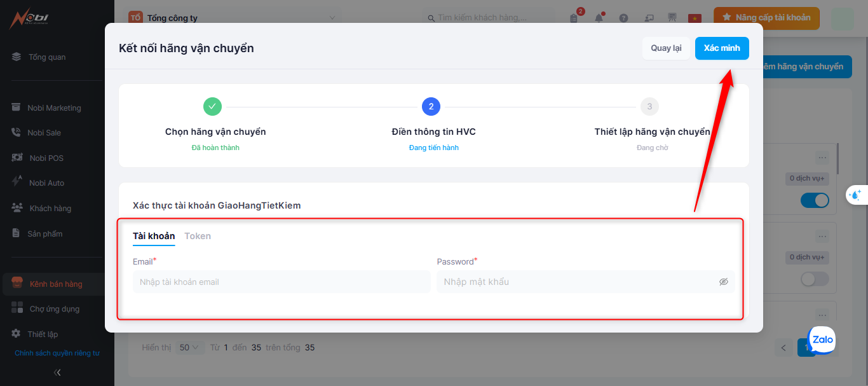The width and height of the screenshot is (868, 386).
Task: Click the Xác minh button
Action: (722, 48)
